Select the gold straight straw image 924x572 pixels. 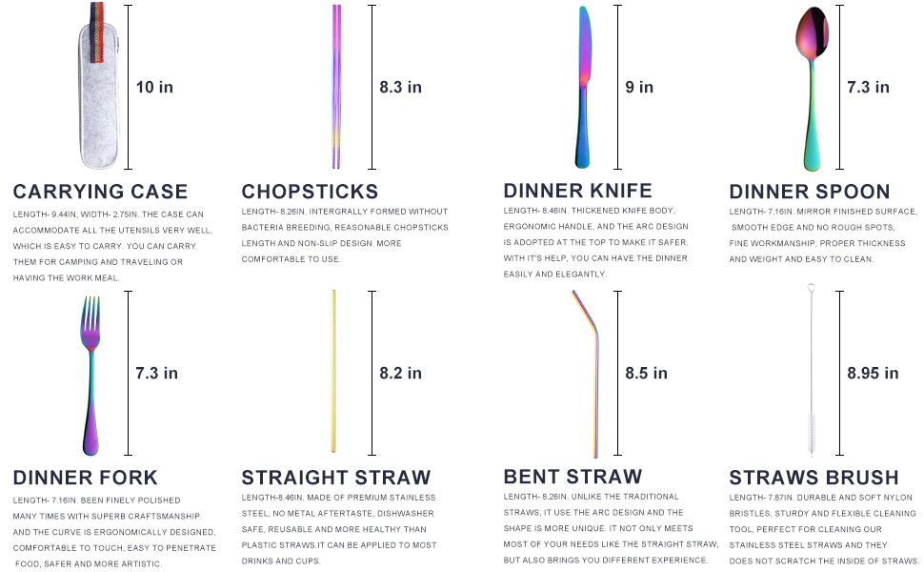point(333,372)
